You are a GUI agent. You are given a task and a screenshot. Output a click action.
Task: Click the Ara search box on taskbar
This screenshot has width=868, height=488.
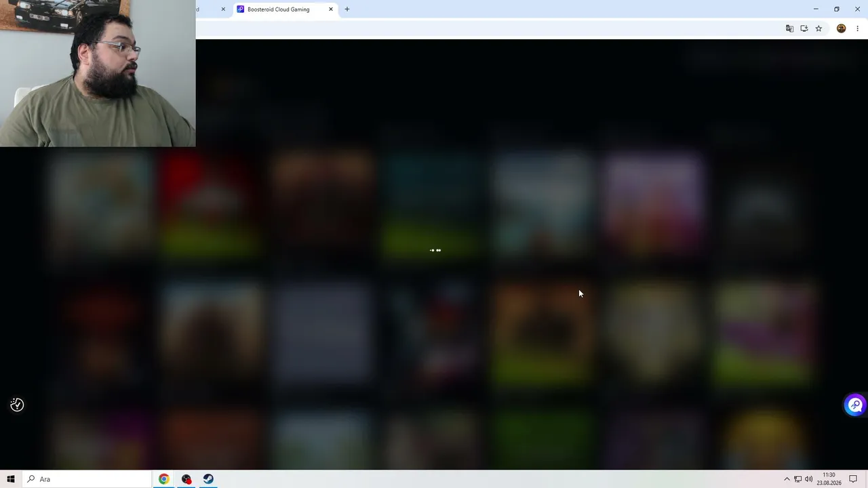tap(87, 479)
